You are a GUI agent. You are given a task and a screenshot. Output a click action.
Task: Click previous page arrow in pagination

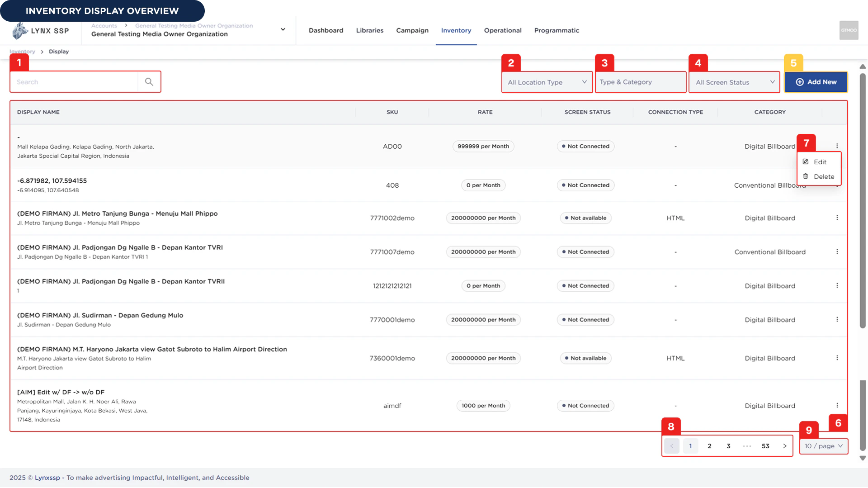[672, 446]
